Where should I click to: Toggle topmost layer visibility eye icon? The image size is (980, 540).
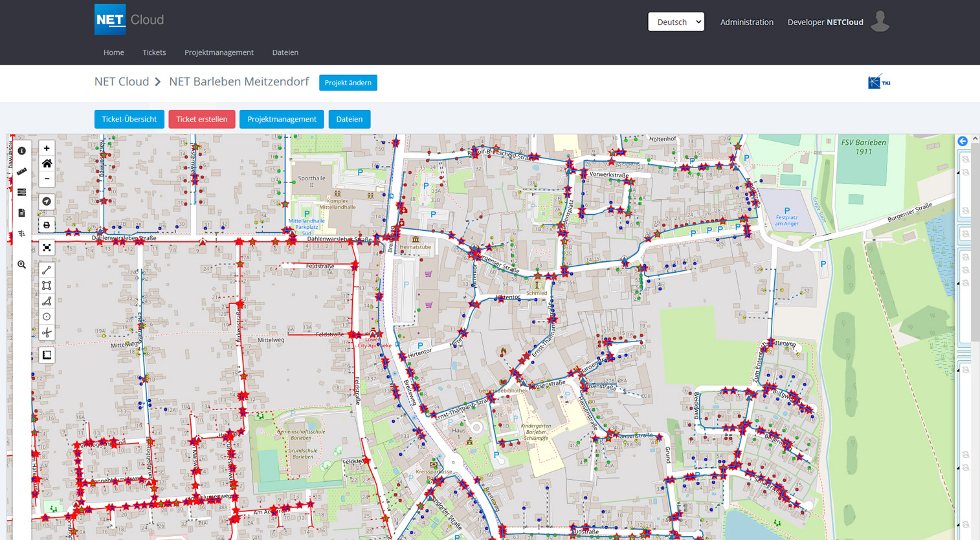pos(965,159)
